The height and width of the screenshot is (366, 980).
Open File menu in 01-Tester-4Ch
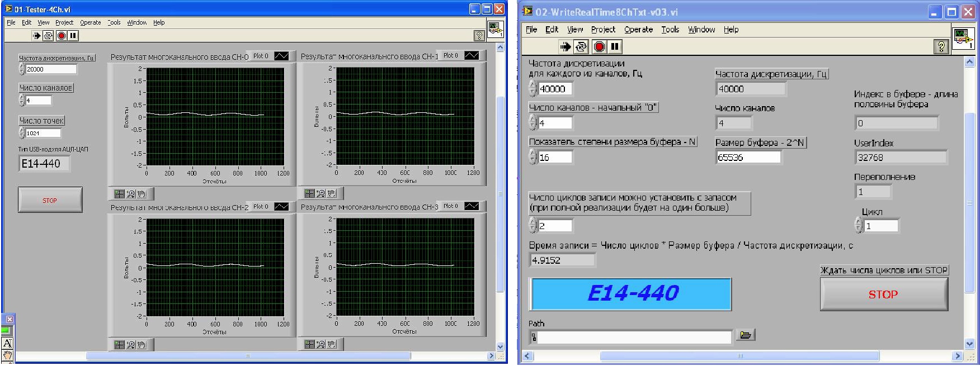[x=11, y=22]
